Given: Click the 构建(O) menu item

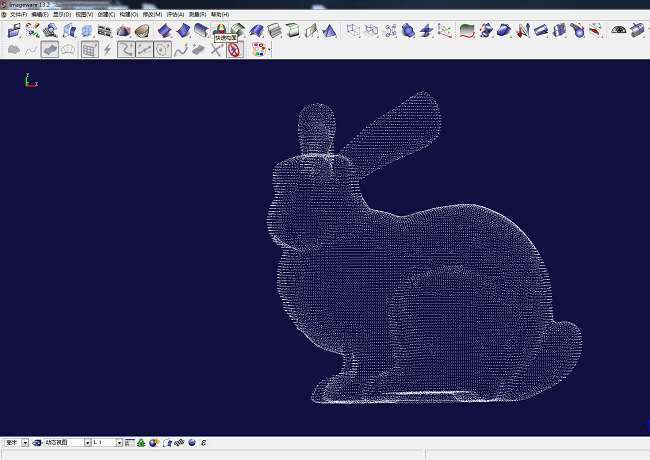Looking at the screenshot, I should (128, 15).
